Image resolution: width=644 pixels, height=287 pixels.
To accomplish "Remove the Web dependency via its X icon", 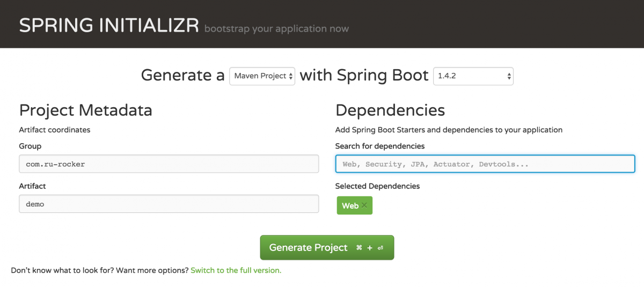I will click(x=364, y=205).
